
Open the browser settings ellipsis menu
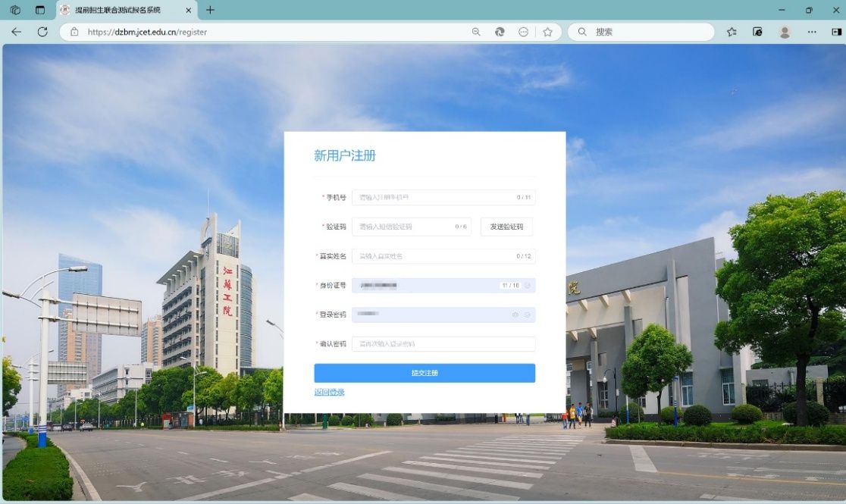click(812, 32)
